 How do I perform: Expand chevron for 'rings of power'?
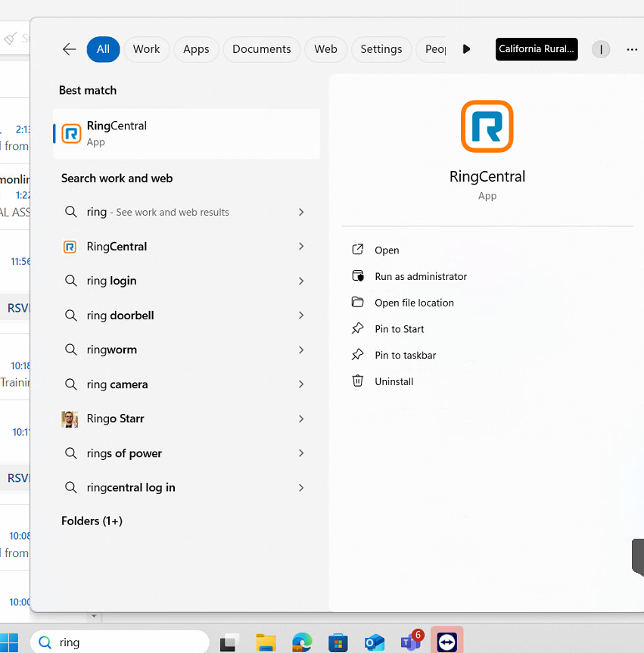[301, 453]
